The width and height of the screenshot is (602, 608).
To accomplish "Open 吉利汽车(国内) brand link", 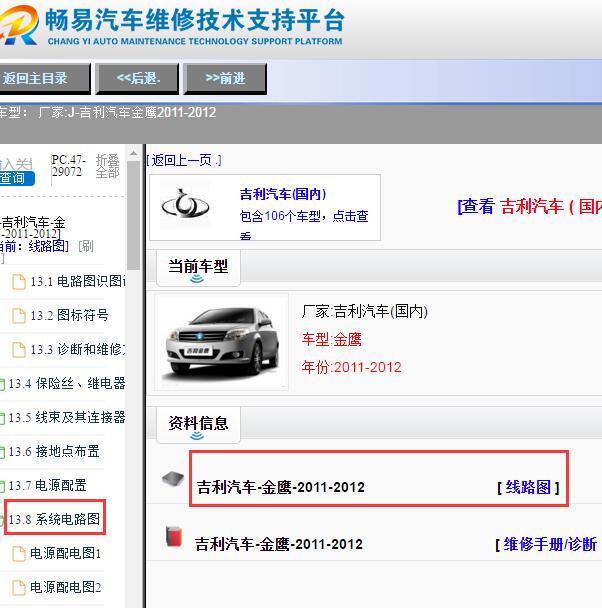I will click(x=283, y=194).
